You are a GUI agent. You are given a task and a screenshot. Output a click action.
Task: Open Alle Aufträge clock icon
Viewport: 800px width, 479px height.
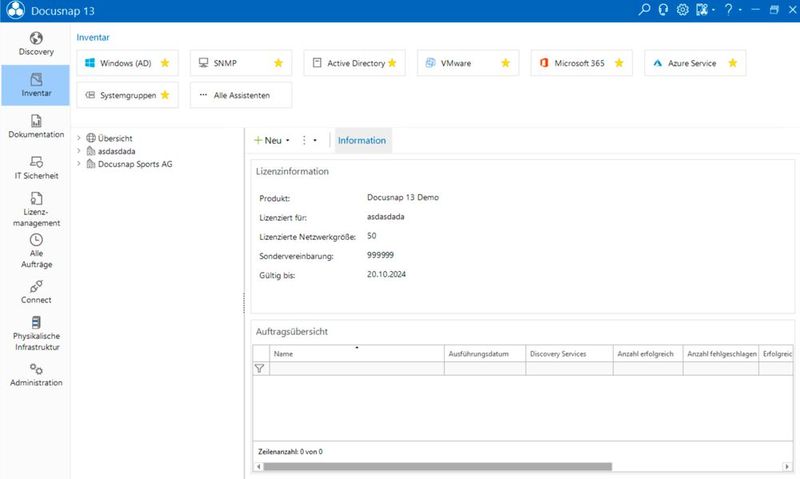point(35,250)
